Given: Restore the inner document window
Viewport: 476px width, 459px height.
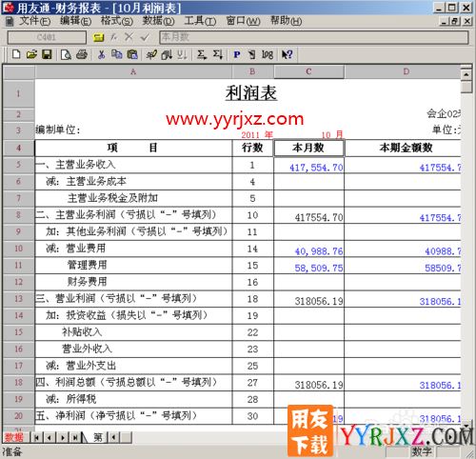Looking at the screenshot, I should click(x=455, y=21).
